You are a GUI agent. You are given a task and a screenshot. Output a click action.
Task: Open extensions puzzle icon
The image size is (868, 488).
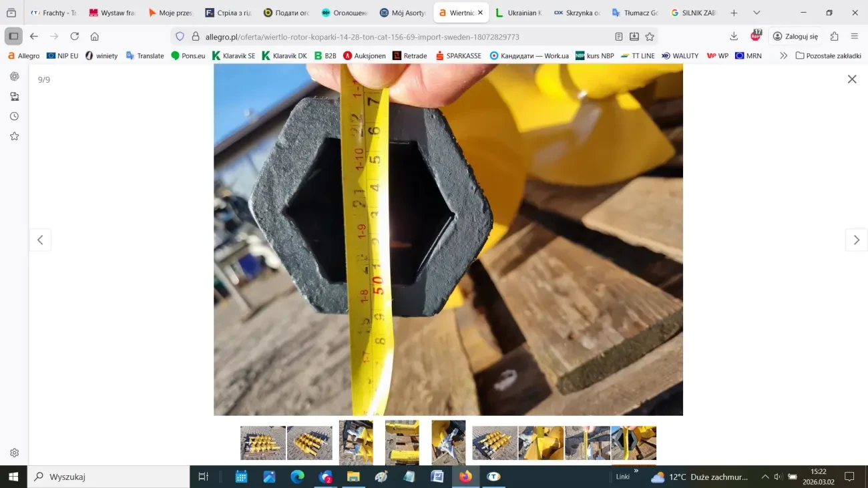coord(834,37)
